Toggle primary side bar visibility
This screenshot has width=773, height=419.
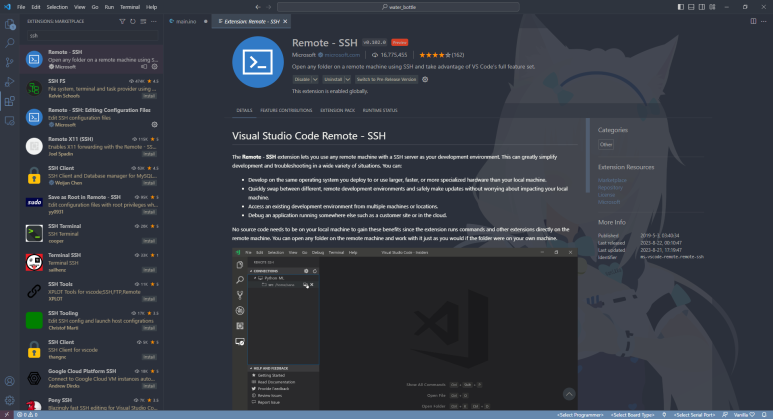click(x=680, y=7)
